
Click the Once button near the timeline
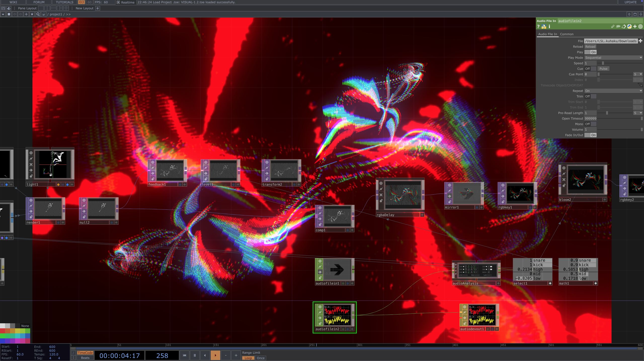click(x=260, y=358)
